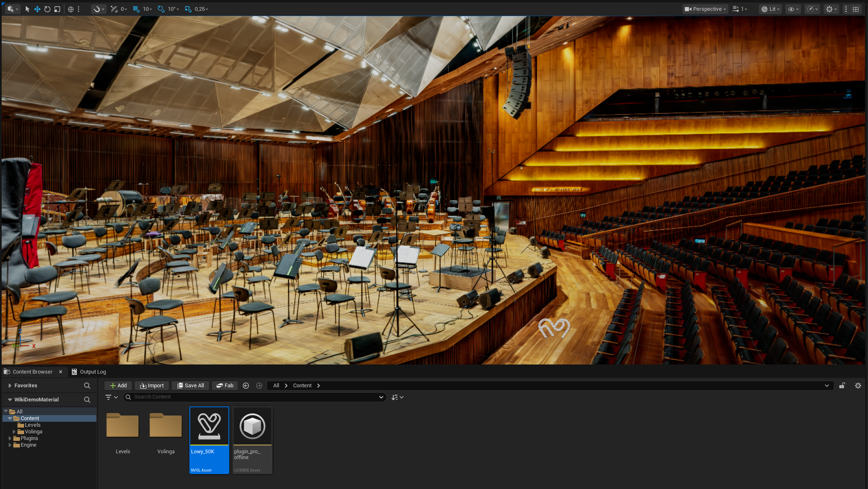
Task: Toggle scale snapping icon
Action: (188, 9)
